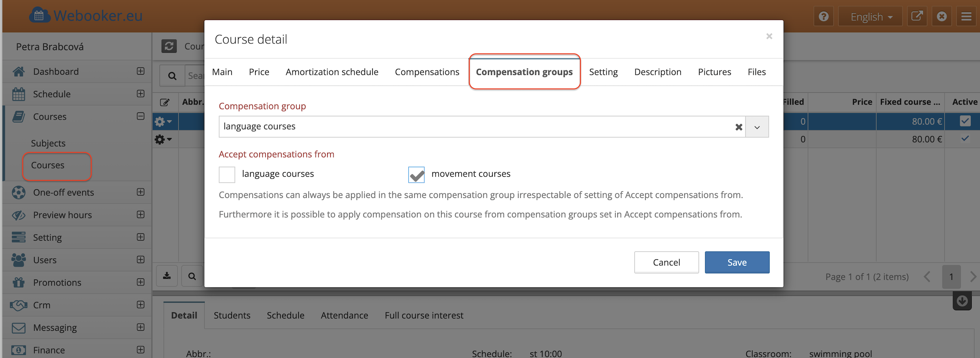The image size is (980, 358).
Task: Click the Promotions gift icon
Action: (19, 282)
